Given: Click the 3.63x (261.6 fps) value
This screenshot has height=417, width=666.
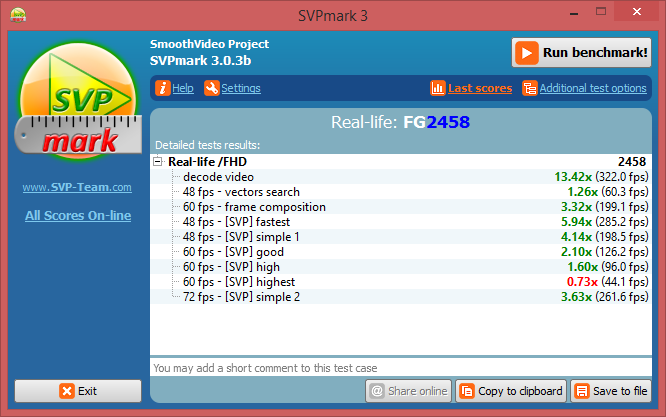Looking at the screenshot, I should point(604,297).
